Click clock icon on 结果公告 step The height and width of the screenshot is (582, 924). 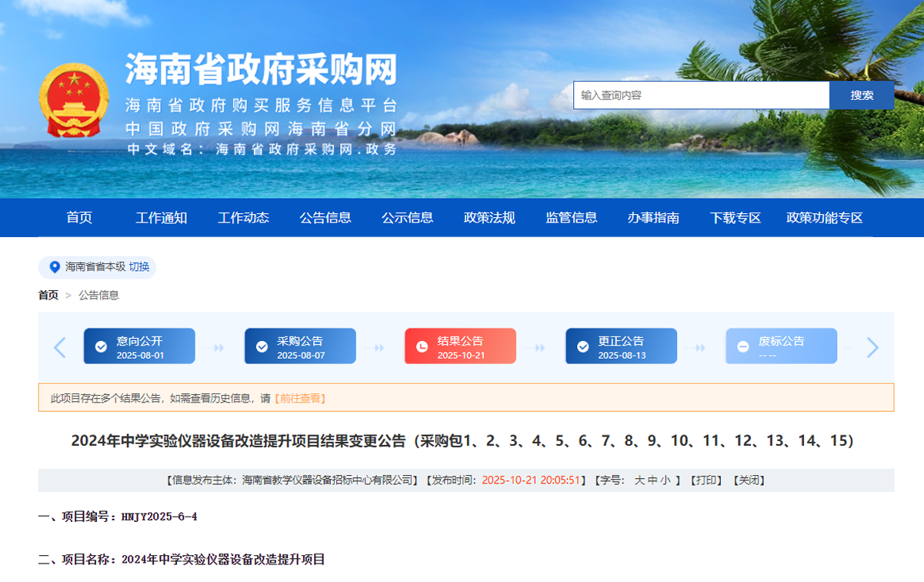click(422, 347)
